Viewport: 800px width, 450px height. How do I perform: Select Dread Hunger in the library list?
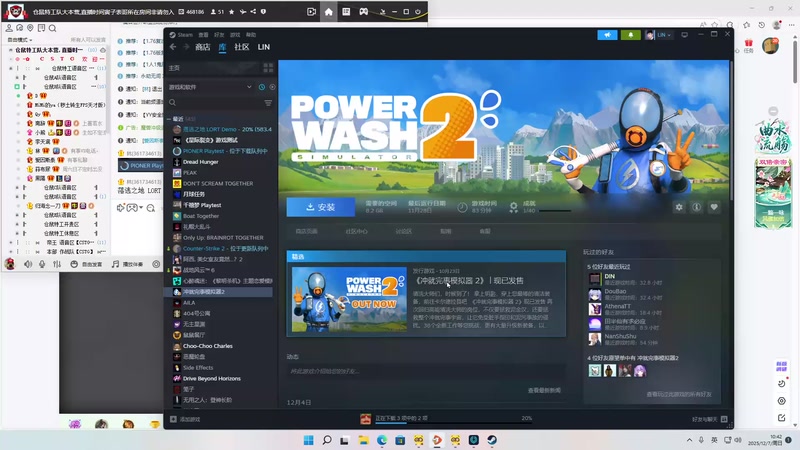pos(201,162)
